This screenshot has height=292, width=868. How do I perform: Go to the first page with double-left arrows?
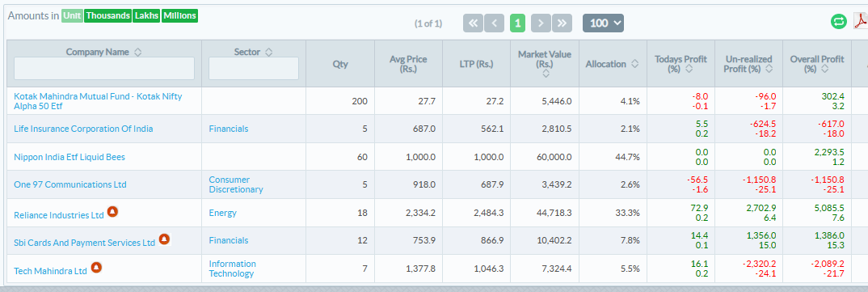pos(473,23)
